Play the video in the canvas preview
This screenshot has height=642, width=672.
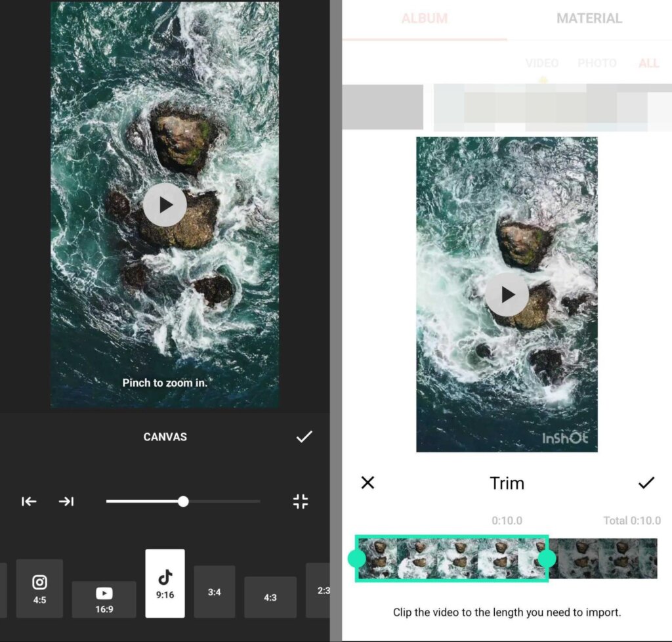click(x=164, y=204)
